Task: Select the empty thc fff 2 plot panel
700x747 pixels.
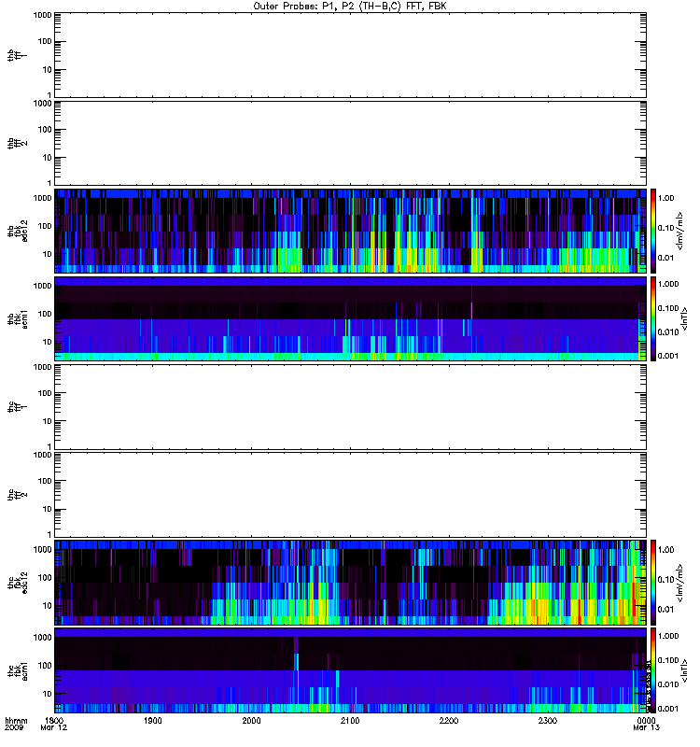Action: (351, 495)
